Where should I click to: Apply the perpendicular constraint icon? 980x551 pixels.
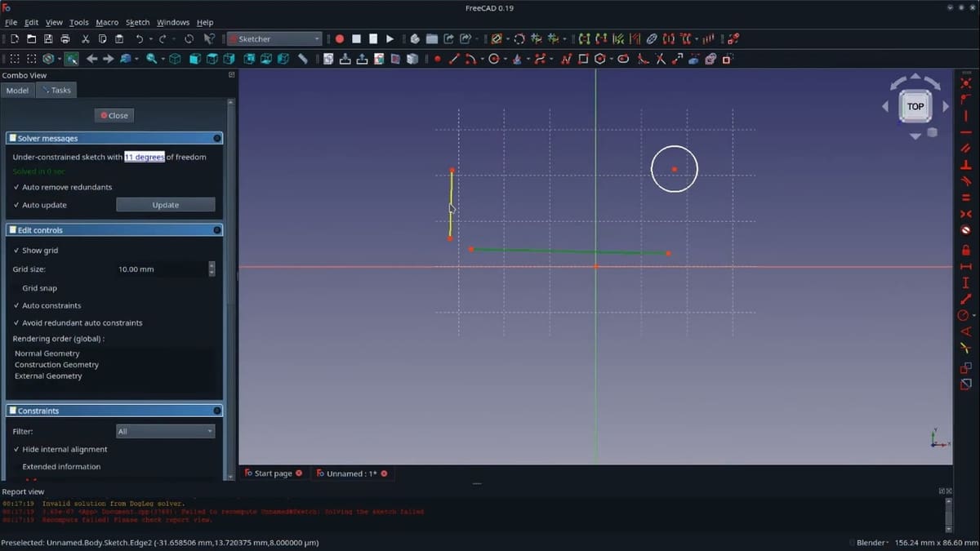pyautogui.click(x=965, y=165)
